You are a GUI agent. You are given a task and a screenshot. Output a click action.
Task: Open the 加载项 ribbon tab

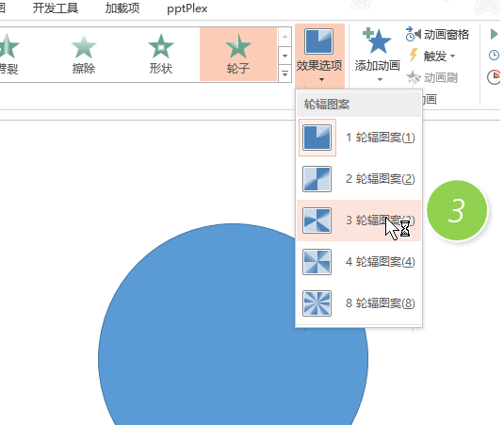(122, 8)
